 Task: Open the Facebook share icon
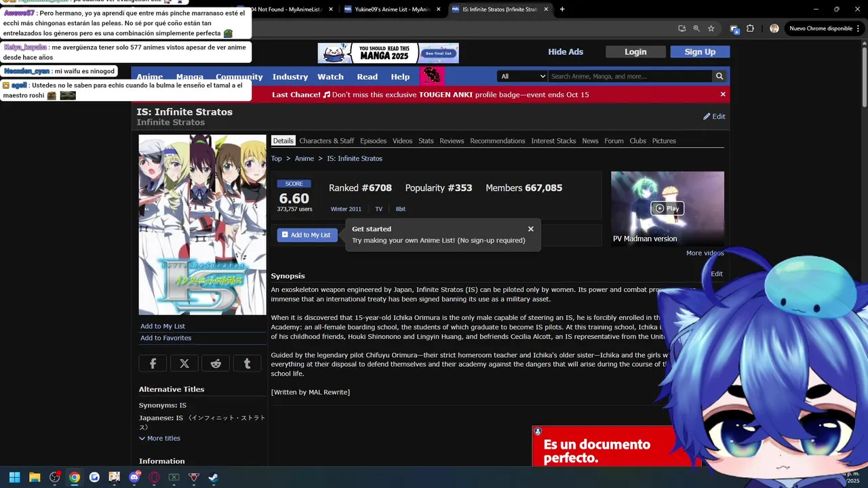point(153,363)
